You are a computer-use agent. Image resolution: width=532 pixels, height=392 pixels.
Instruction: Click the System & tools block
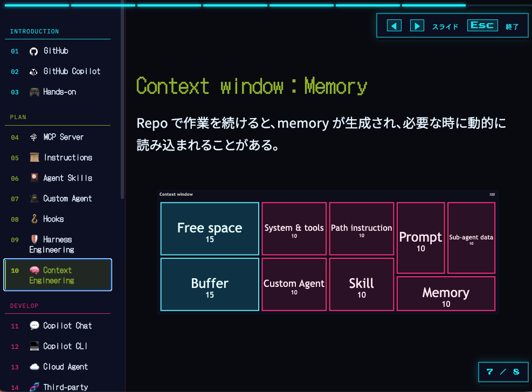294,229
